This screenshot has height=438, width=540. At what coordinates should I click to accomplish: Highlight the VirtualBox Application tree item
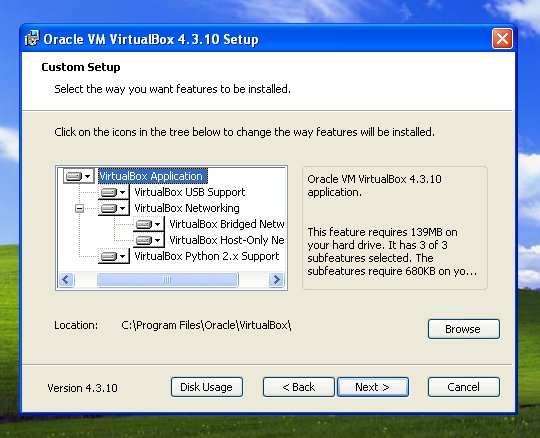153,176
